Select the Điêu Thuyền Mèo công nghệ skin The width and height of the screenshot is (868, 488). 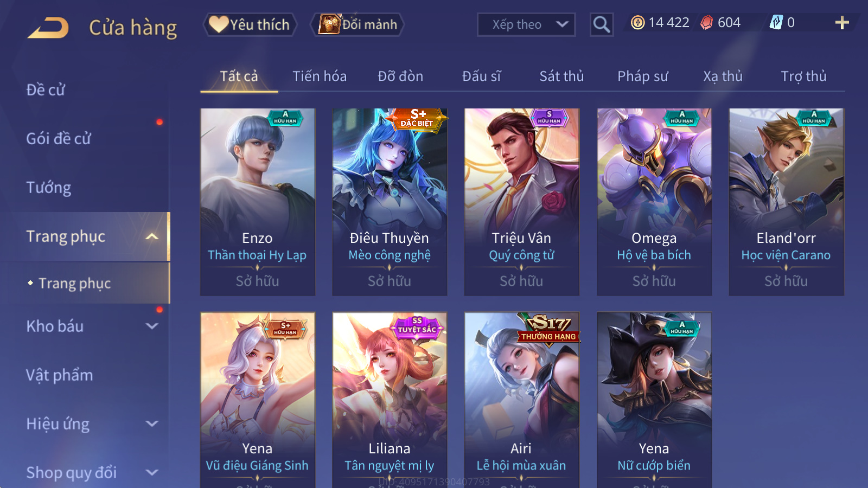[x=390, y=202]
